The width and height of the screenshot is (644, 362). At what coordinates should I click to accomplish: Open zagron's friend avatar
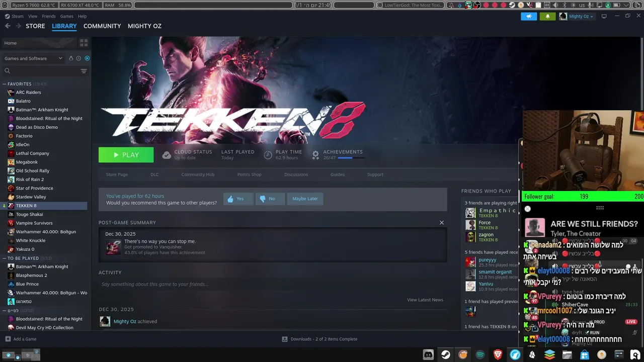click(x=470, y=237)
